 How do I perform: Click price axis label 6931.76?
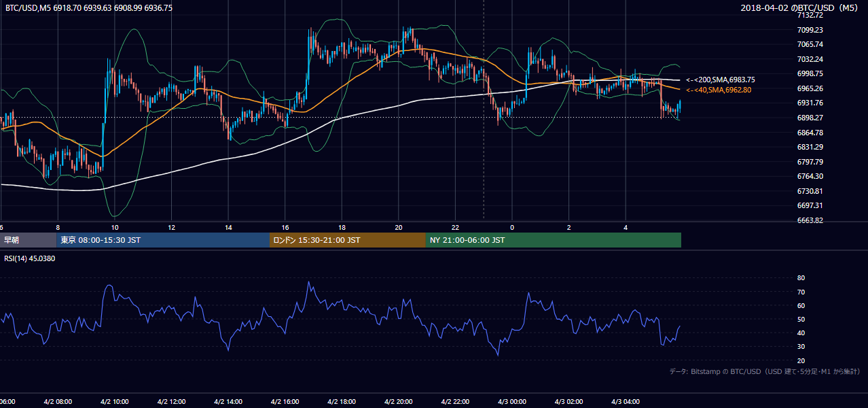coord(810,103)
